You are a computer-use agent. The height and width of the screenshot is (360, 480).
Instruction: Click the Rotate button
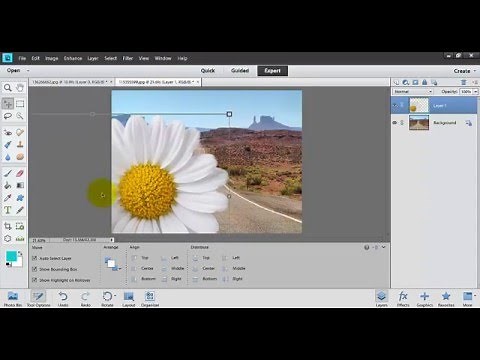click(107, 298)
